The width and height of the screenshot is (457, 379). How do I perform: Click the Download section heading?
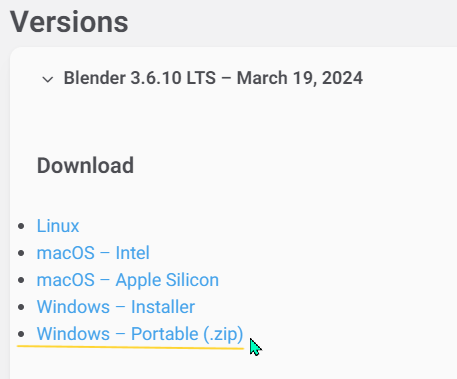[x=85, y=166]
